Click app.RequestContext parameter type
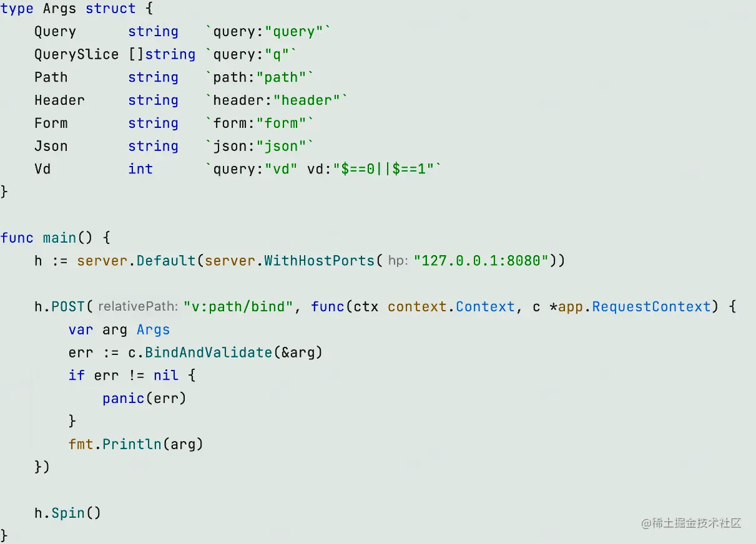The width and height of the screenshot is (756, 544). pos(635,306)
